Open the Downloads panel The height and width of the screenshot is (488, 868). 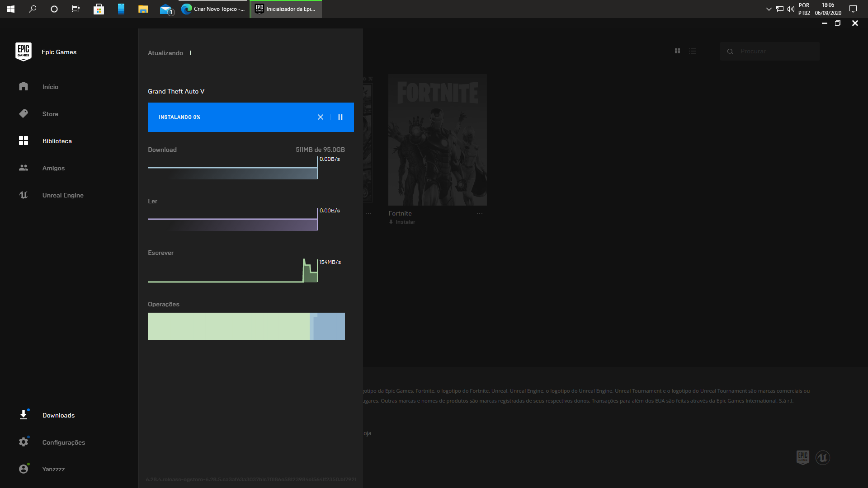coord(58,415)
